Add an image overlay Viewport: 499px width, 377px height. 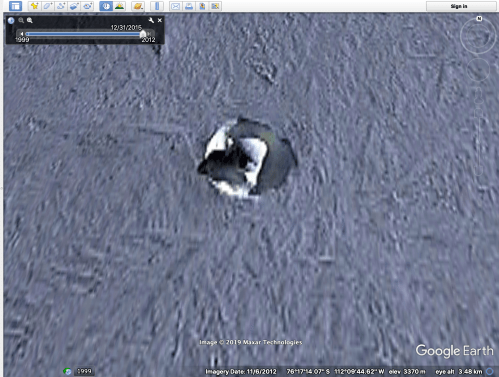[x=74, y=6]
